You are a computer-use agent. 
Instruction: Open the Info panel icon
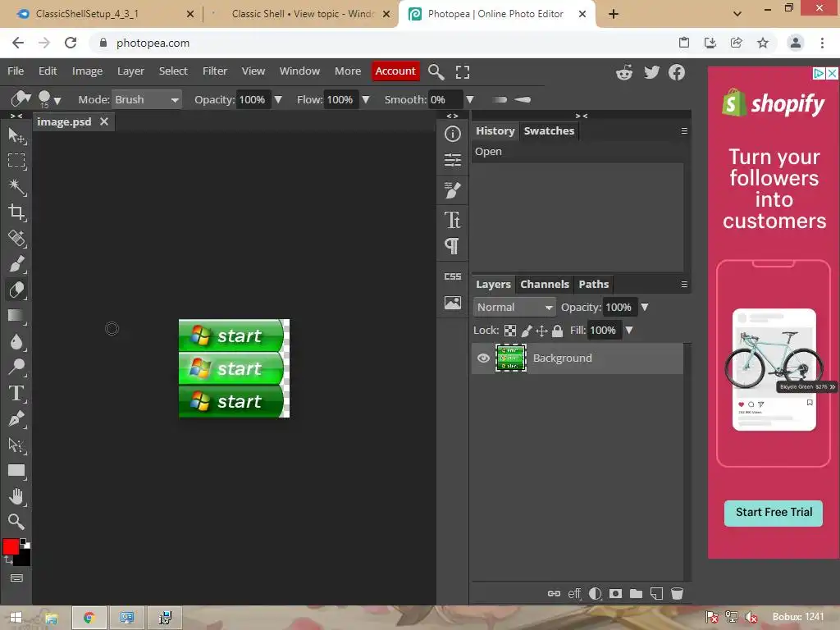tap(453, 134)
